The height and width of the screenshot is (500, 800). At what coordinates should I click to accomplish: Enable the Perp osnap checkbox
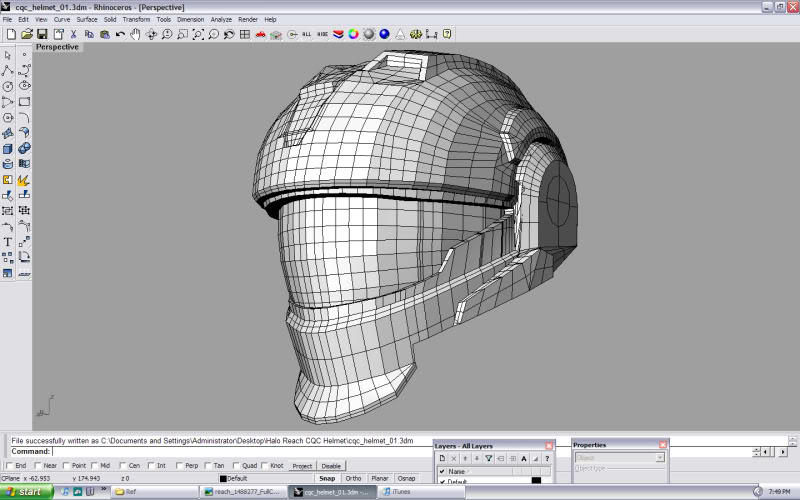pyautogui.click(x=180, y=465)
